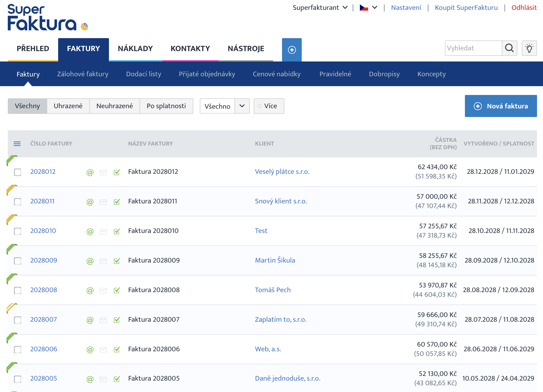
Task: Open the Dobropisy submenu
Action: point(384,74)
